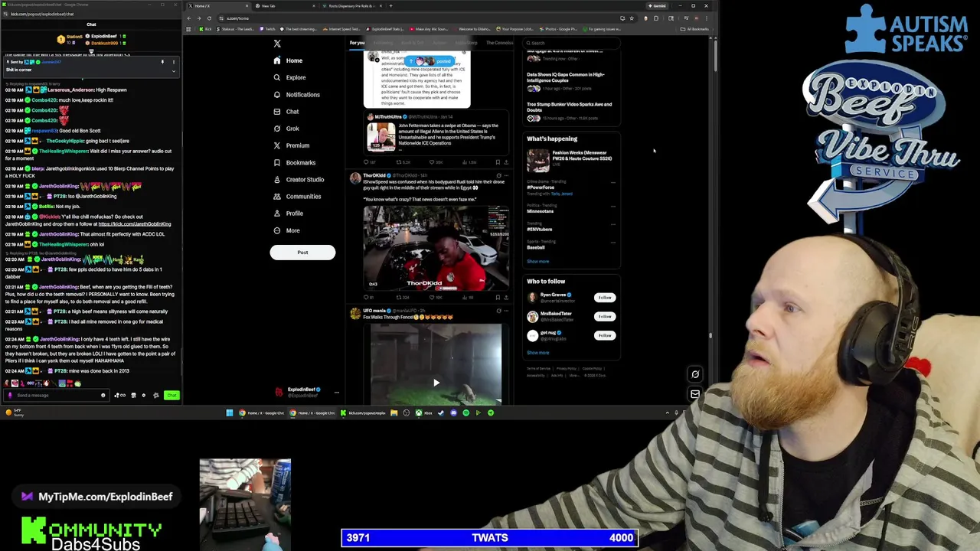Open the Kick bookmark in bookmarks bar
The image size is (980, 551).
pyautogui.click(x=205, y=29)
